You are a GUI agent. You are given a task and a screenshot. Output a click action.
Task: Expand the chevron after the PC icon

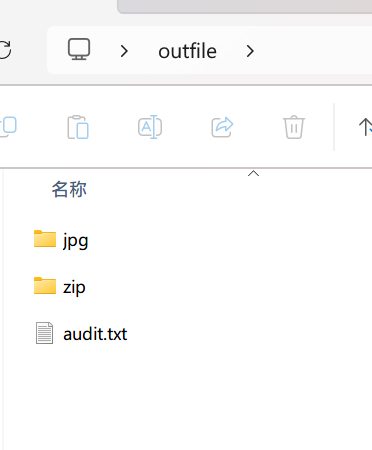124,51
